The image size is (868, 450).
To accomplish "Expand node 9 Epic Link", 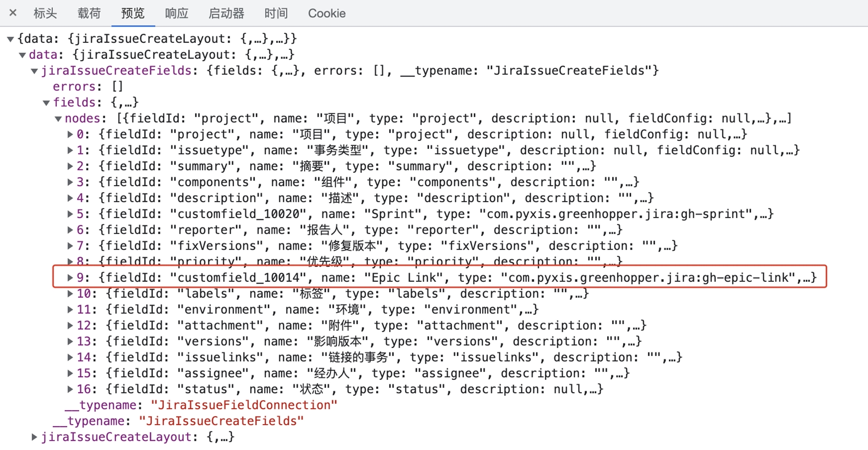I will point(70,278).
